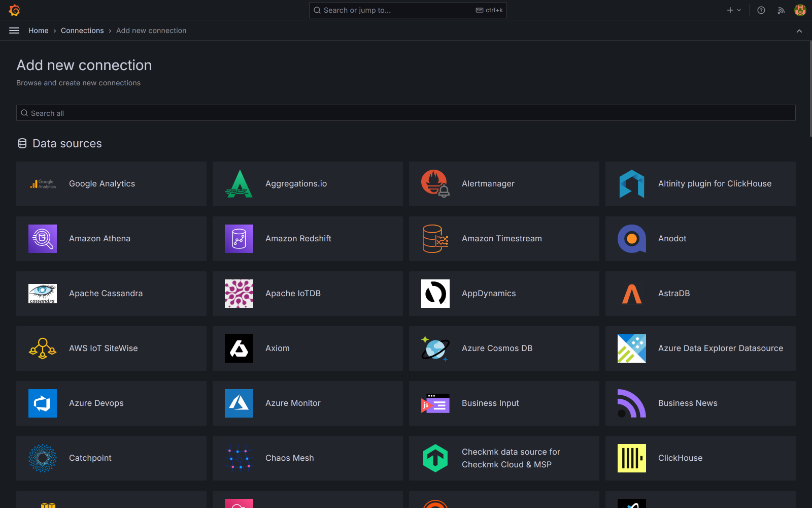The image size is (812, 508).
Task: Collapse the top bar with the chevron
Action: point(799,31)
